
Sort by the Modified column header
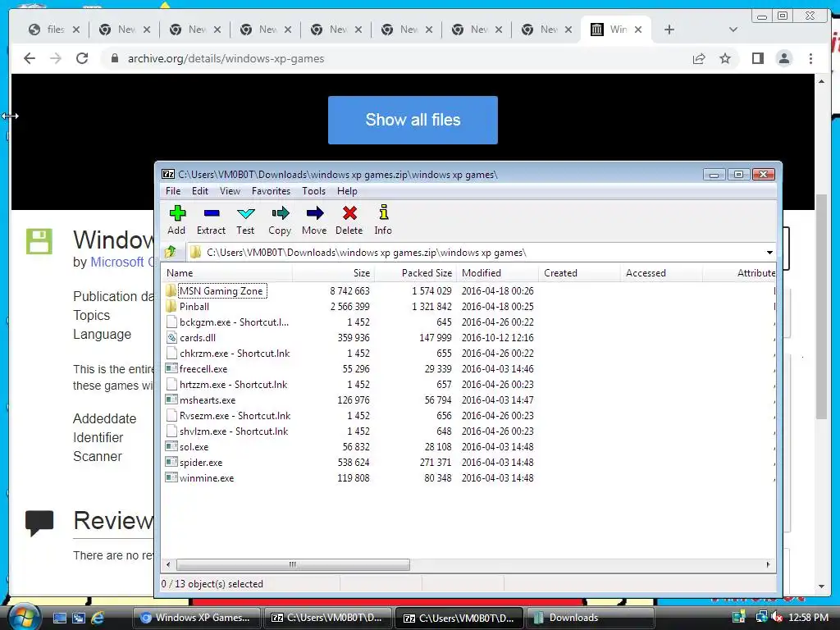[497, 273]
